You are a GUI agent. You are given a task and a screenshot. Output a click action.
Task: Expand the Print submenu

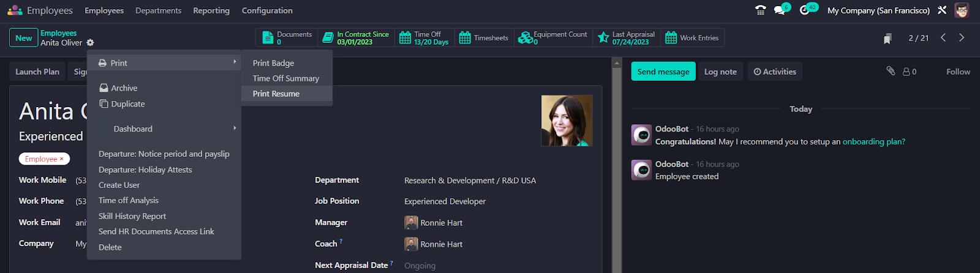click(x=164, y=63)
